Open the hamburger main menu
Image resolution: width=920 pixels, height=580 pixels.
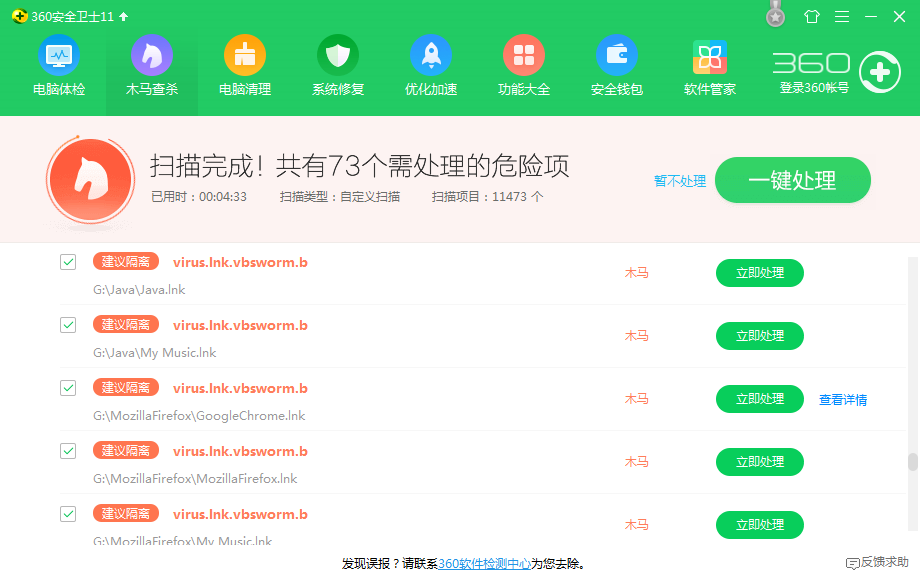point(842,16)
